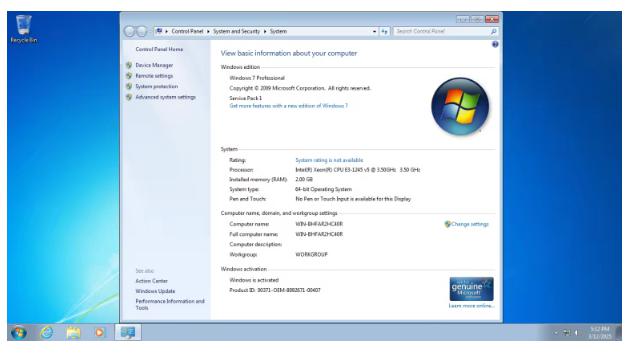Click the WORKGROUP value
The width and height of the screenshot is (629, 361).
(x=311, y=254)
